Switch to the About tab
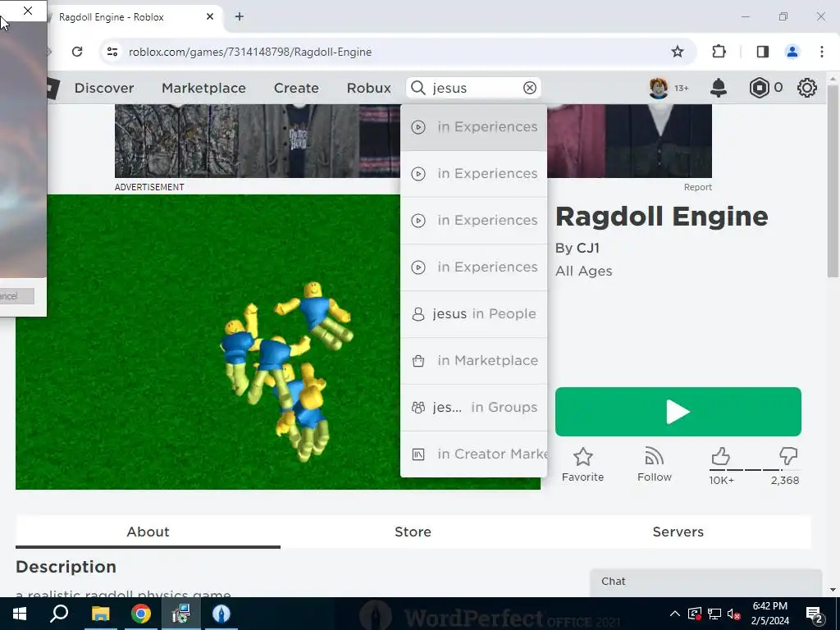Viewport: 840px width, 630px height. 148,532
